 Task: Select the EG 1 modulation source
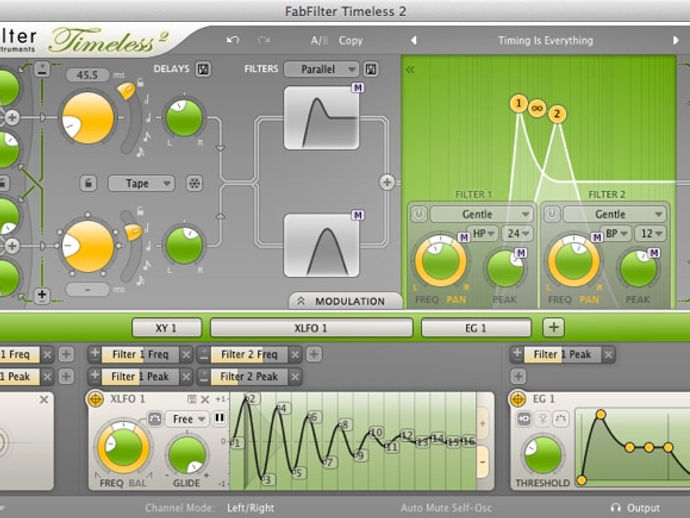(x=476, y=328)
